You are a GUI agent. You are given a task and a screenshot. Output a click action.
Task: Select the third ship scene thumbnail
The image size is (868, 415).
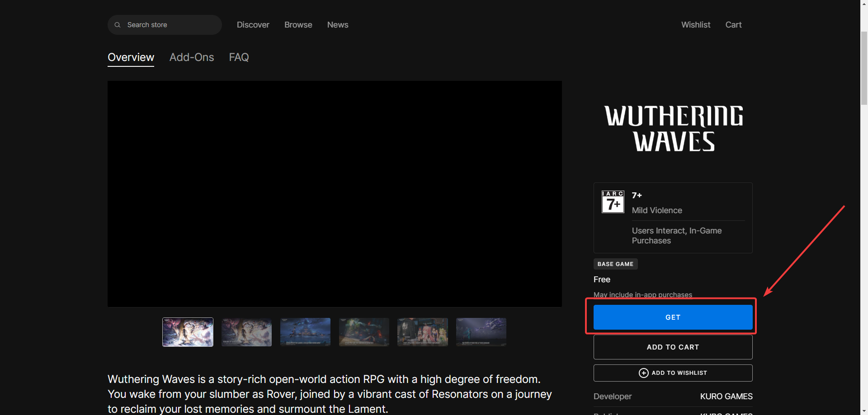click(x=305, y=332)
